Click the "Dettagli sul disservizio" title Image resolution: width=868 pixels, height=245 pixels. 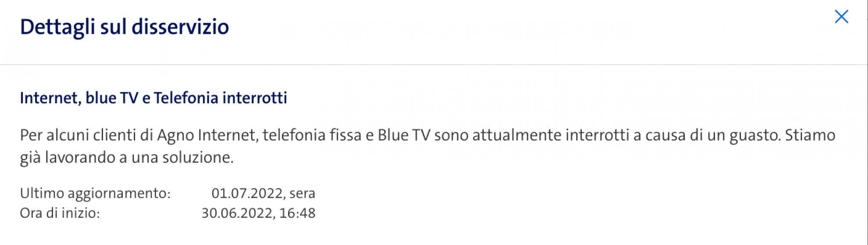click(125, 27)
